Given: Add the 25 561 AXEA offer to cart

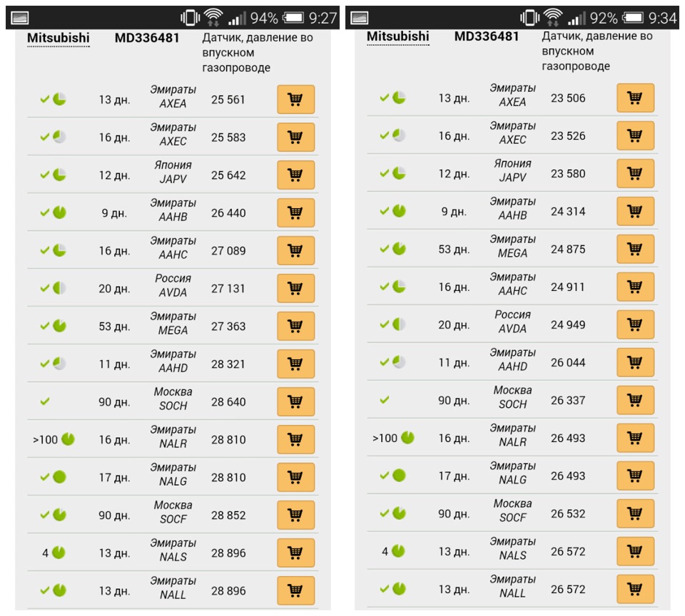Looking at the screenshot, I should click(295, 100).
